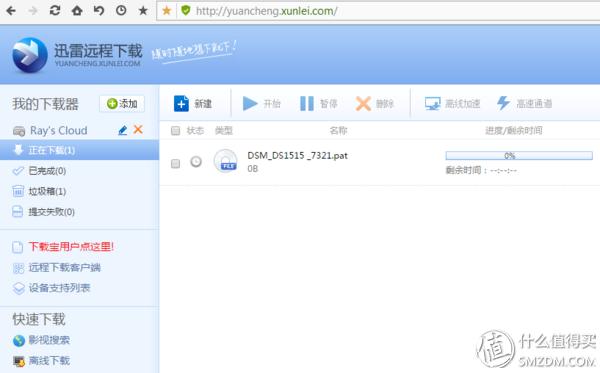Image resolution: width=600 pixels, height=373 pixels.
Task: Click file name DSM_DS1515 _7321.pat
Action: [297, 156]
